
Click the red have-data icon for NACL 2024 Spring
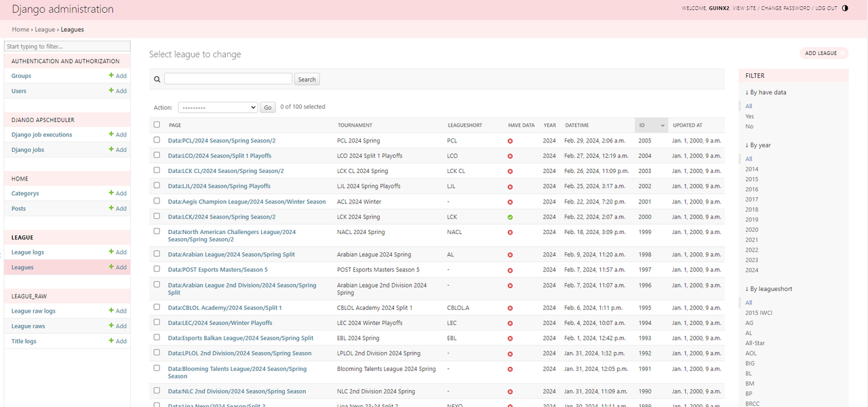pos(510,233)
